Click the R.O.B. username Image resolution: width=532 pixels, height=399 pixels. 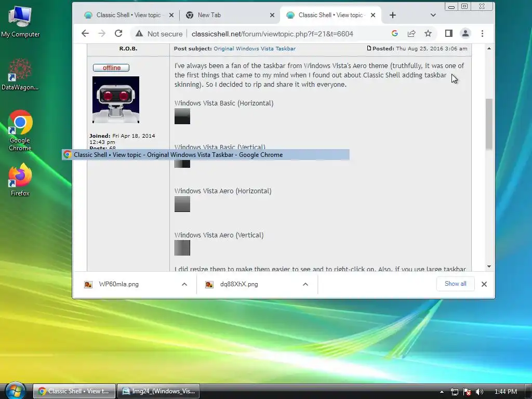click(128, 48)
